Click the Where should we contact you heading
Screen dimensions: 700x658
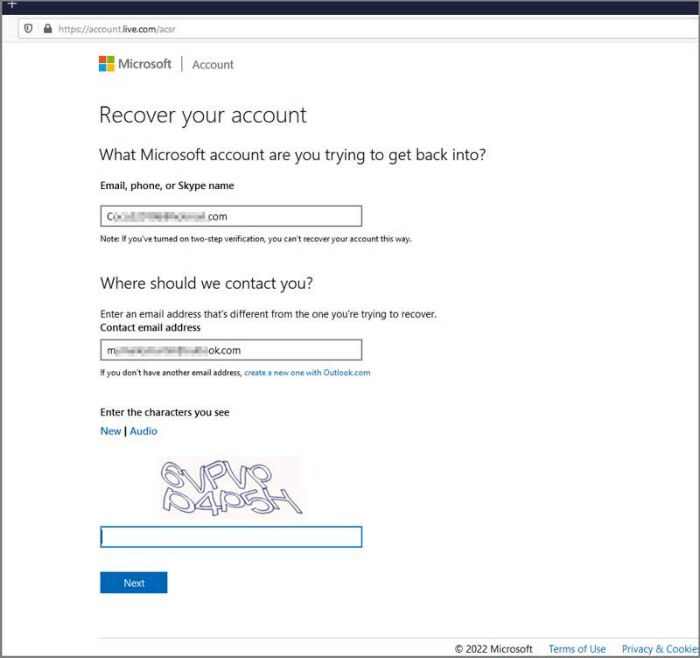click(206, 283)
